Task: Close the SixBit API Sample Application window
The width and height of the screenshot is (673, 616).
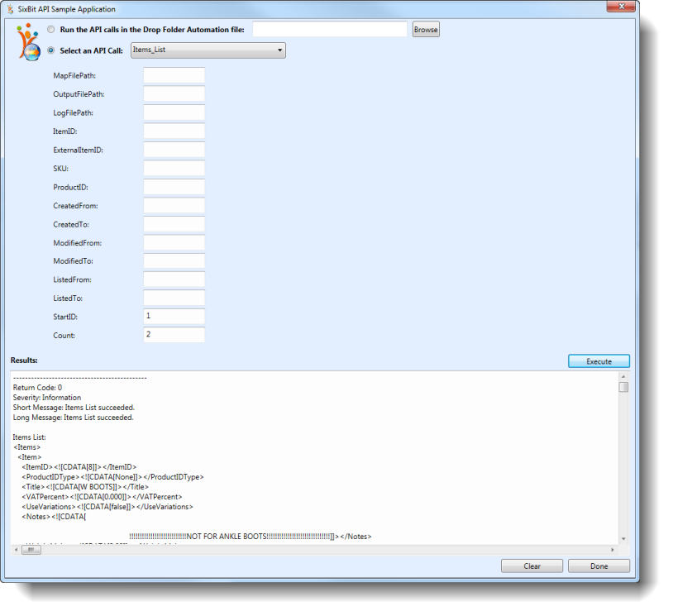Action: (x=621, y=7)
